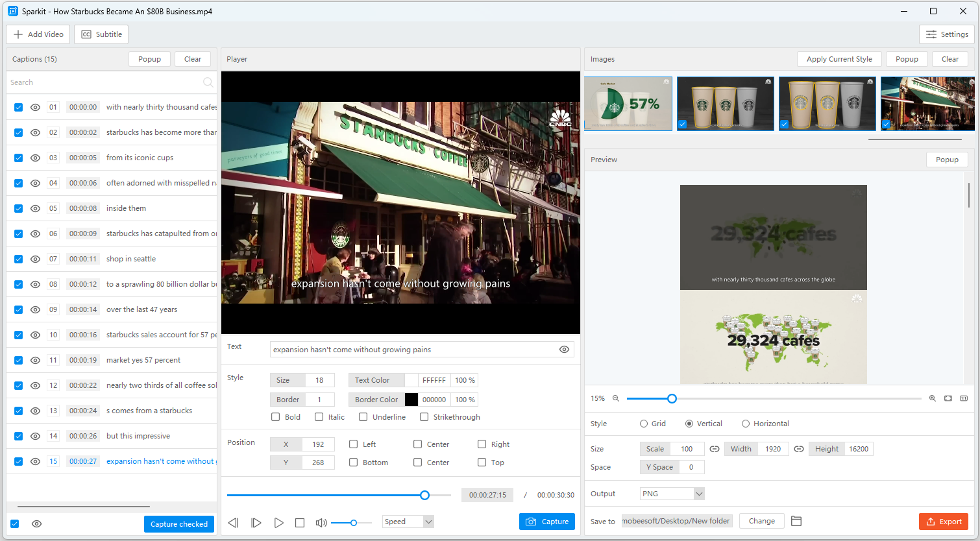The height and width of the screenshot is (541, 980).
Task: Click the volume slider handle
Action: coord(354,522)
